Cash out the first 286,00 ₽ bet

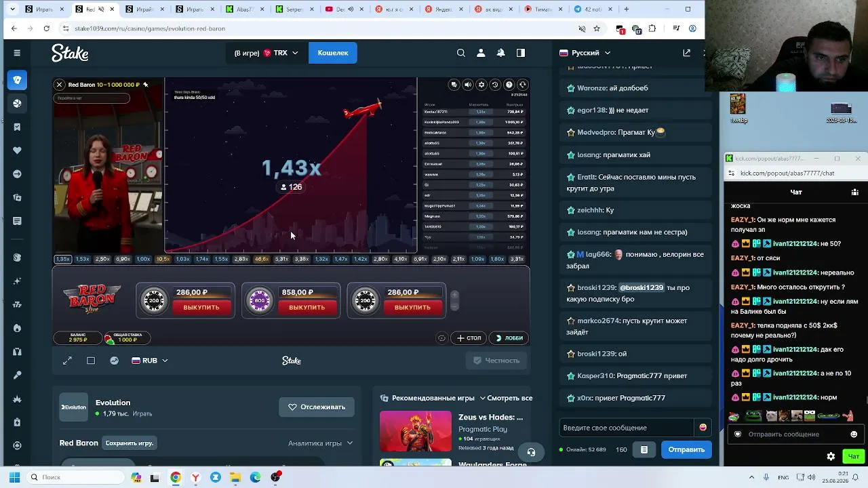point(201,308)
